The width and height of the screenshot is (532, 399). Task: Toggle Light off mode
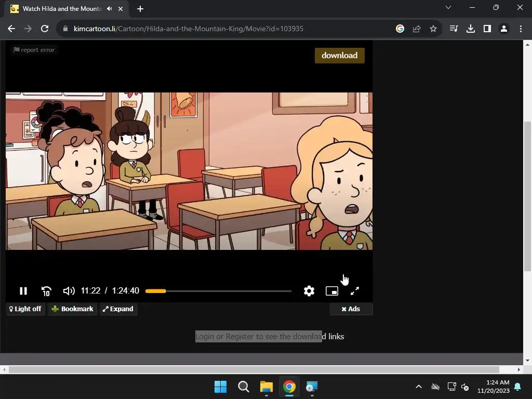click(25, 309)
